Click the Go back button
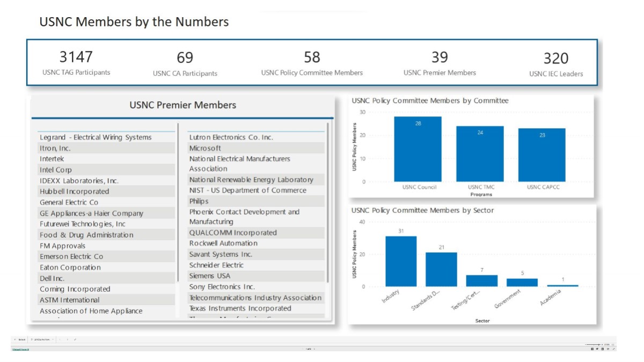644x362 pixels. (20, 339)
